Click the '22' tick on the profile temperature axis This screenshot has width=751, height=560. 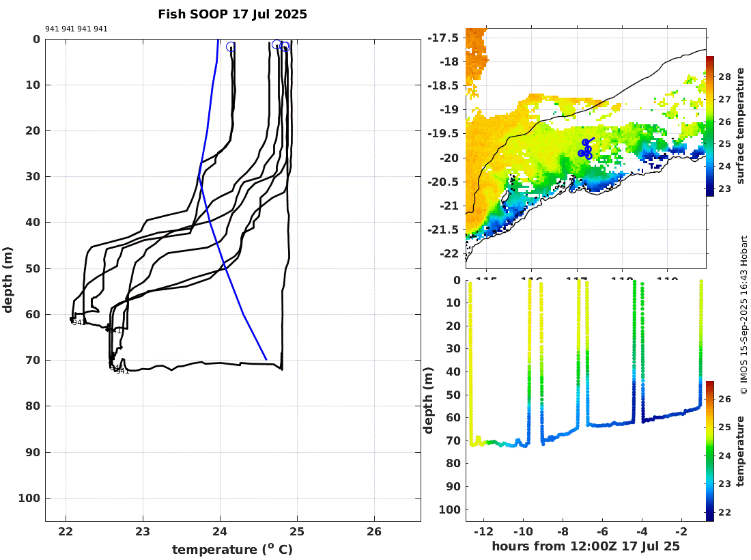click(x=66, y=532)
